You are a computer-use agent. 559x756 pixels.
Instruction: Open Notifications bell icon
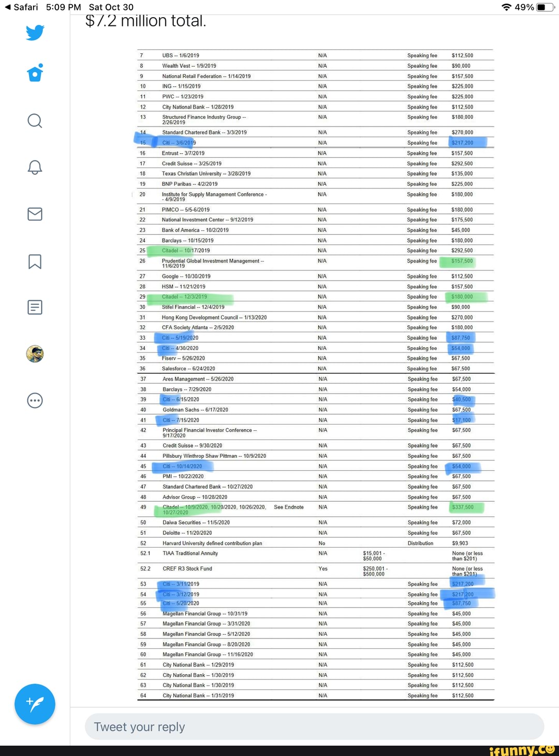(35, 167)
